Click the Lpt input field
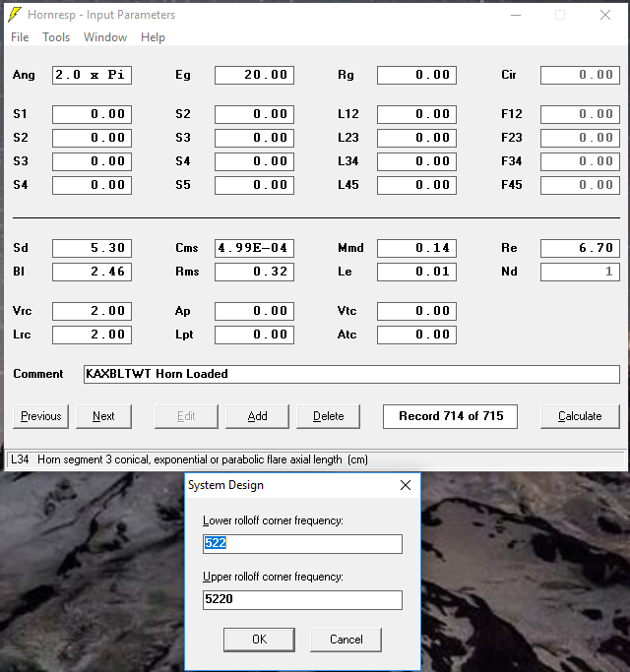 tap(254, 335)
